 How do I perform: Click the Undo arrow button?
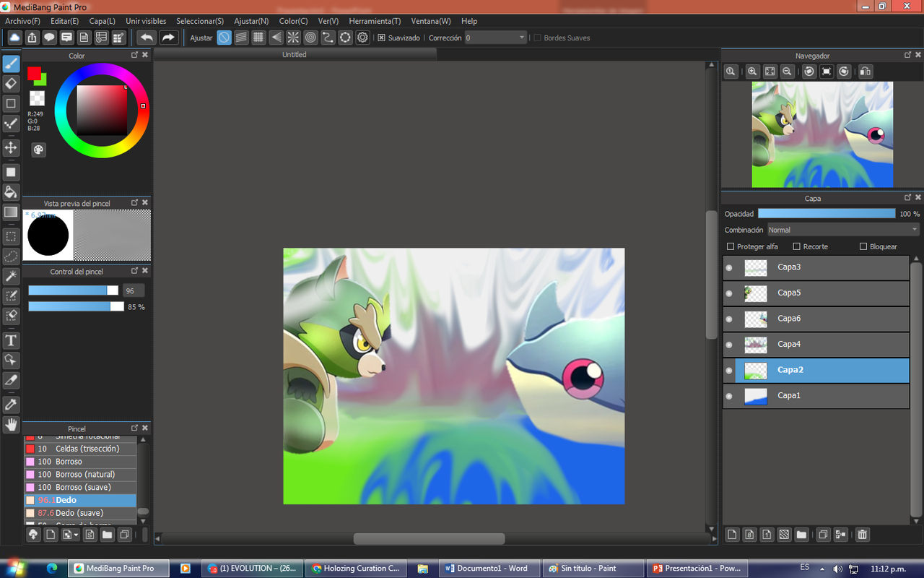(x=147, y=38)
